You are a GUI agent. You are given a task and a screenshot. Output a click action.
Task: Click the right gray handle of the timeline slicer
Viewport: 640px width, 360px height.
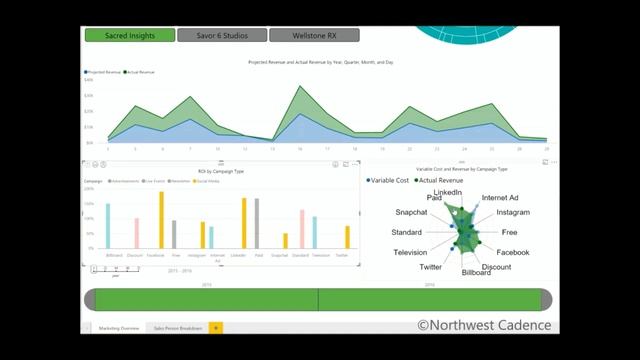(547, 300)
